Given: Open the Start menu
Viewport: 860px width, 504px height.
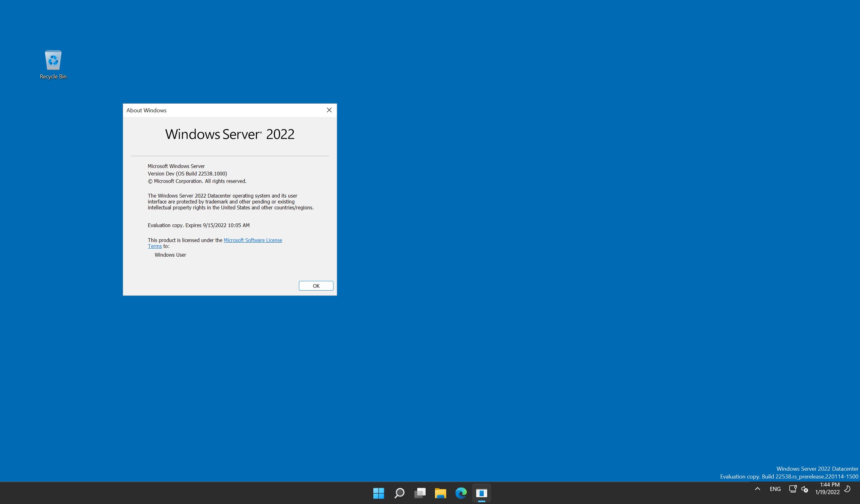Looking at the screenshot, I should click(x=378, y=493).
